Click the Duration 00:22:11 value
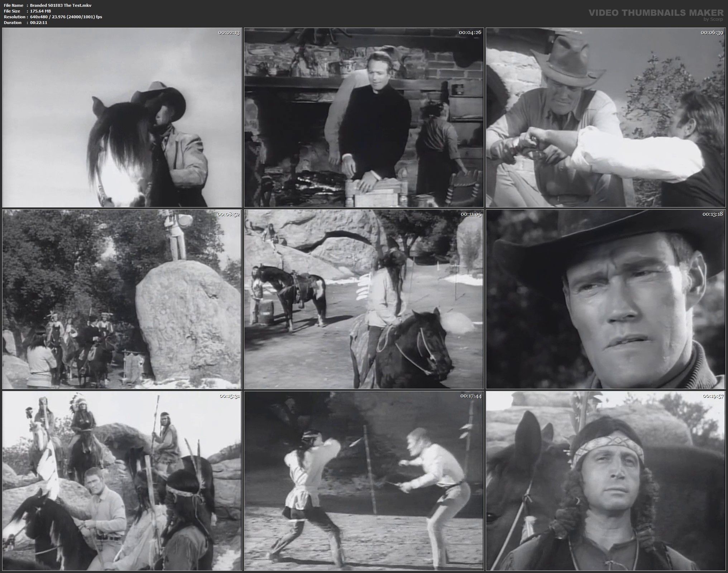Viewport: 728px width, 573px height. pyautogui.click(x=39, y=23)
